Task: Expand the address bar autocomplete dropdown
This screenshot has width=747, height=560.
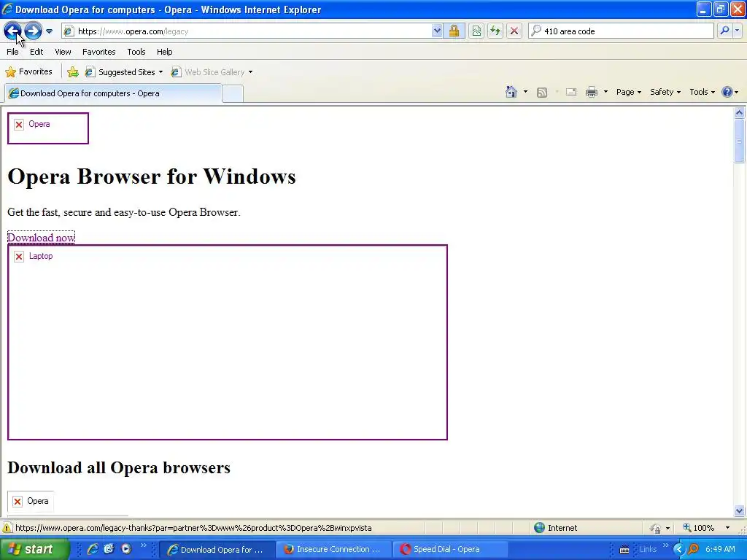Action: [x=437, y=31]
